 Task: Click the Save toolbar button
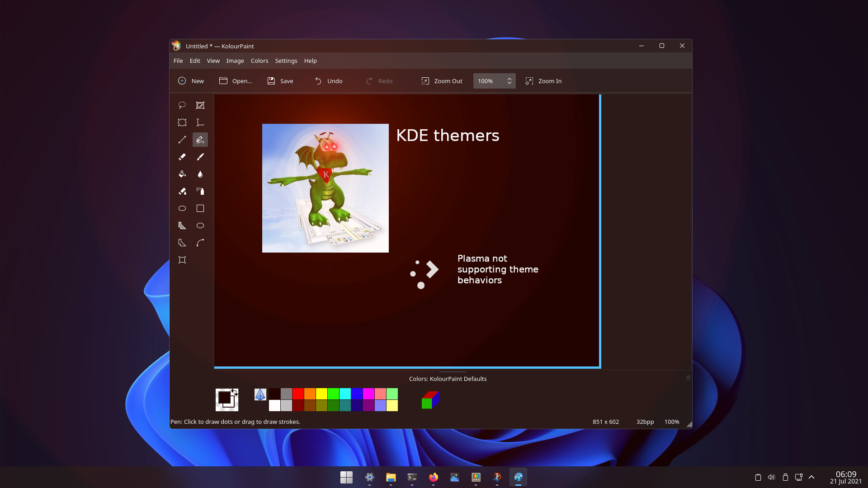[280, 81]
